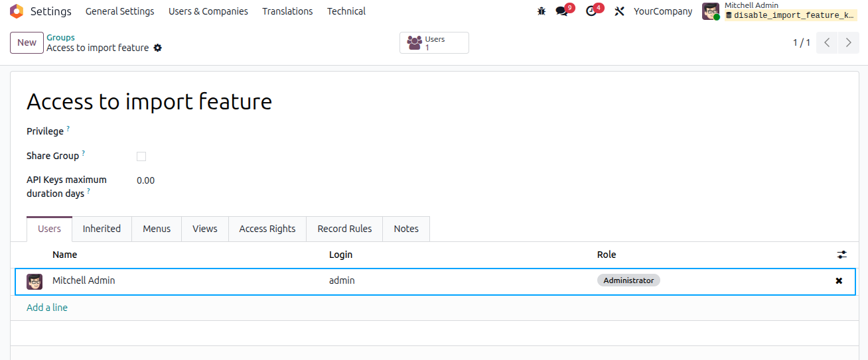Go back via Groups breadcrumb

point(60,38)
